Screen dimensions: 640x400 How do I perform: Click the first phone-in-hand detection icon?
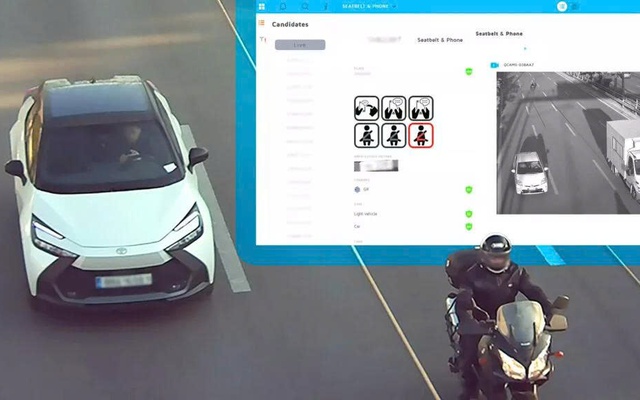click(366, 108)
